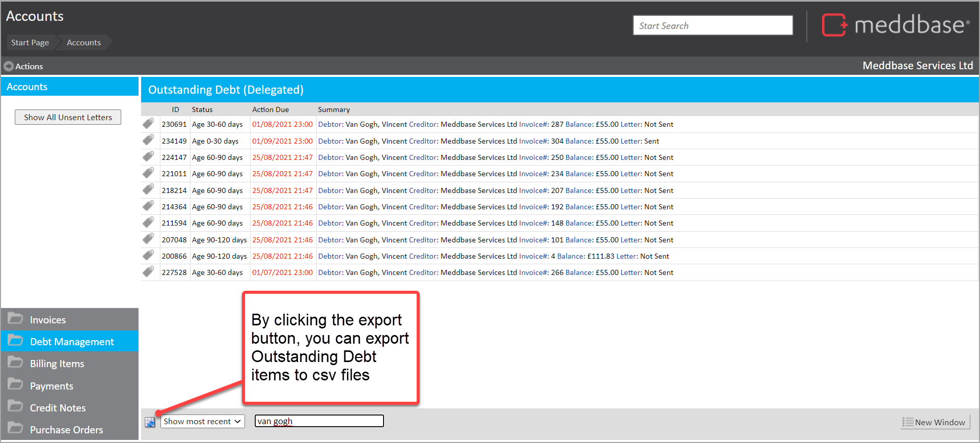980x443 pixels.
Task: Click the tag icon for debt 234149
Action: tap(148, 141)
